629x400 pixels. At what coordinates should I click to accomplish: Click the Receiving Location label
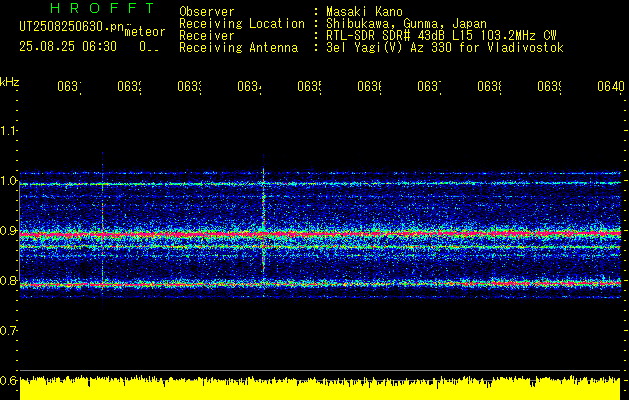(x=242, y=24)
